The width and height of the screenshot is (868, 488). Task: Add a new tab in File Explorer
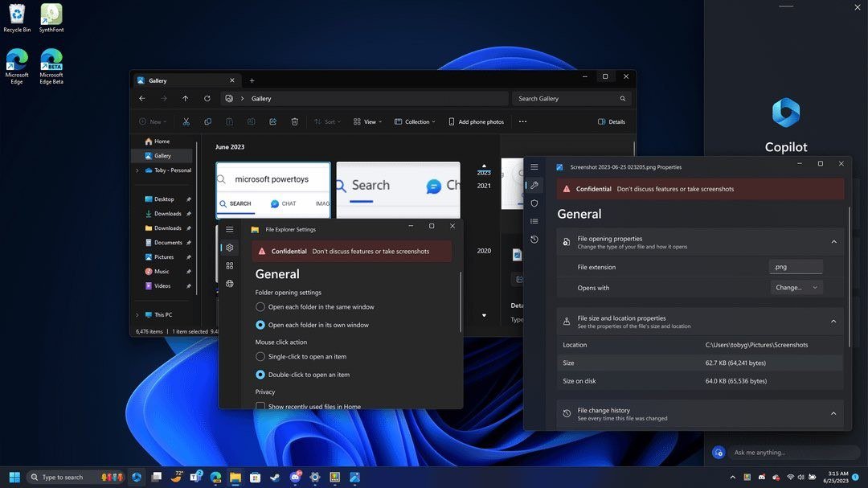coord(252,80)
